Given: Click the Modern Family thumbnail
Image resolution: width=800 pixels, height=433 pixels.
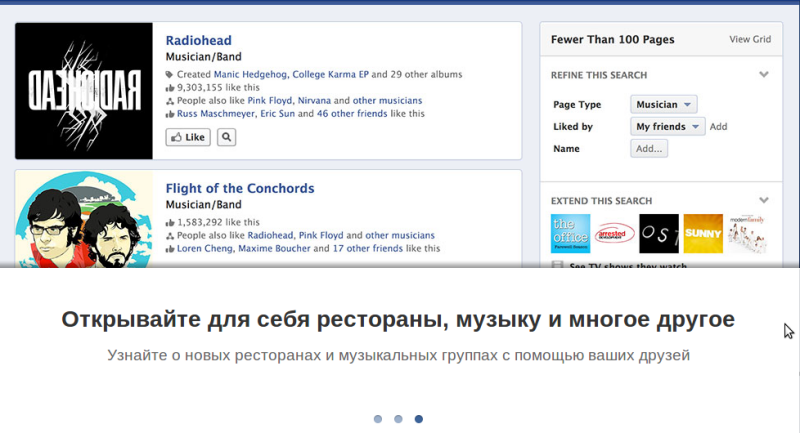Looking at the screenshot, I should (747, 234).
